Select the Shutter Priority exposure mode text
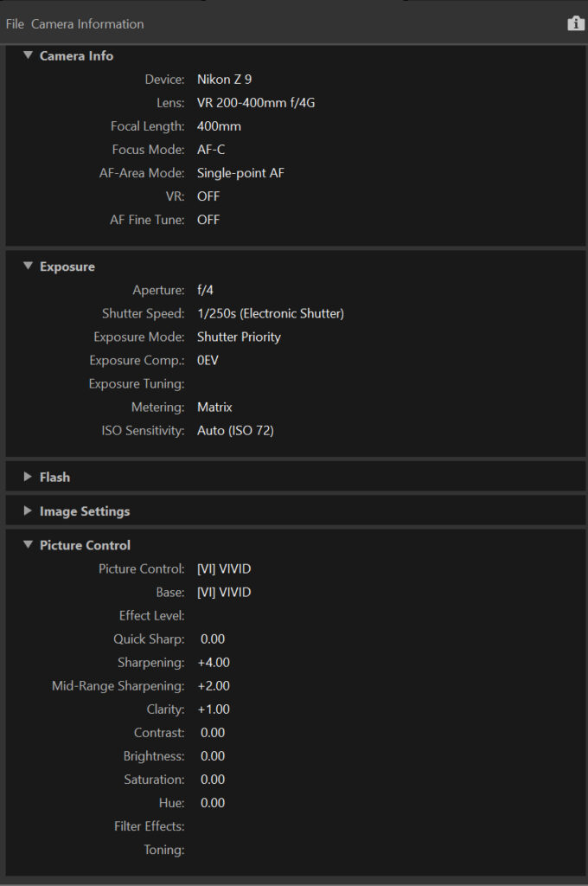588x886 pixels. point(239,337)
